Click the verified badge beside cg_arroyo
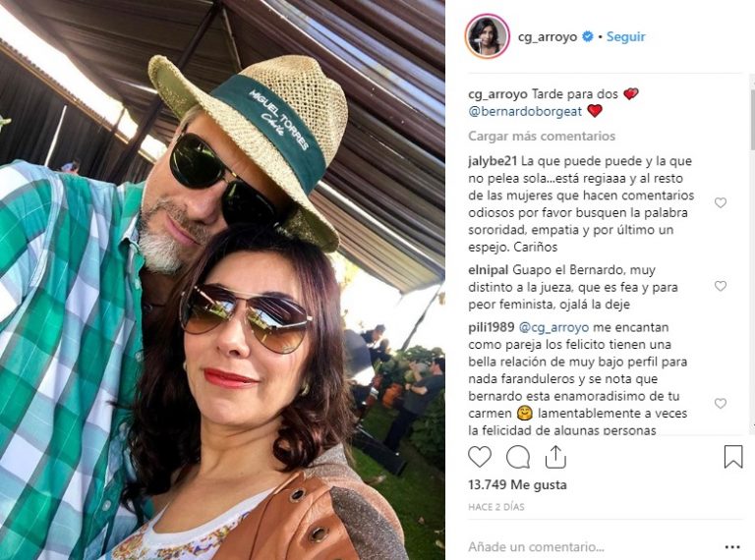Image resolution: width=755 pixels, height=560 pixels. point(588,36)
